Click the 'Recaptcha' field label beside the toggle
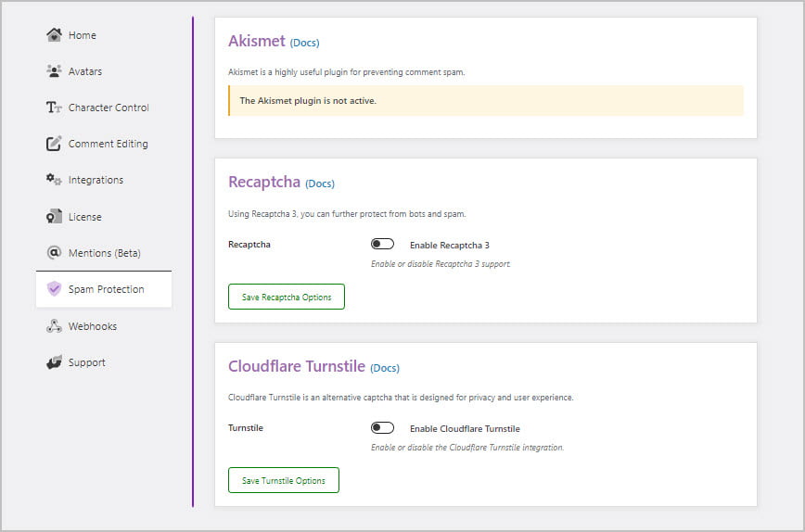805x532 pixels. click(x=249, y=244)
